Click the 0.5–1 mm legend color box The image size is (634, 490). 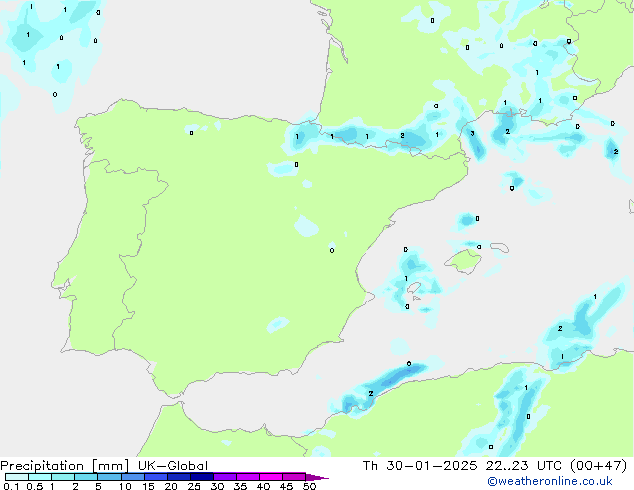(x=40, y=477)
